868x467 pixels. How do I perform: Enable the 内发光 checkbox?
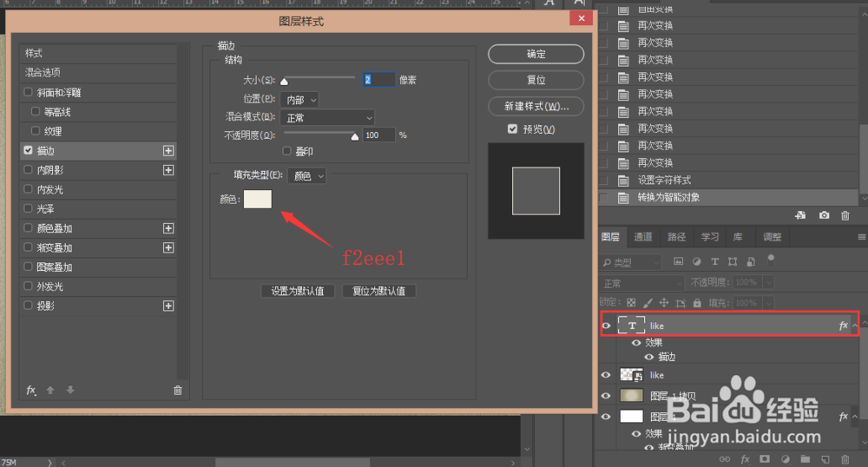tap(29, 188)
